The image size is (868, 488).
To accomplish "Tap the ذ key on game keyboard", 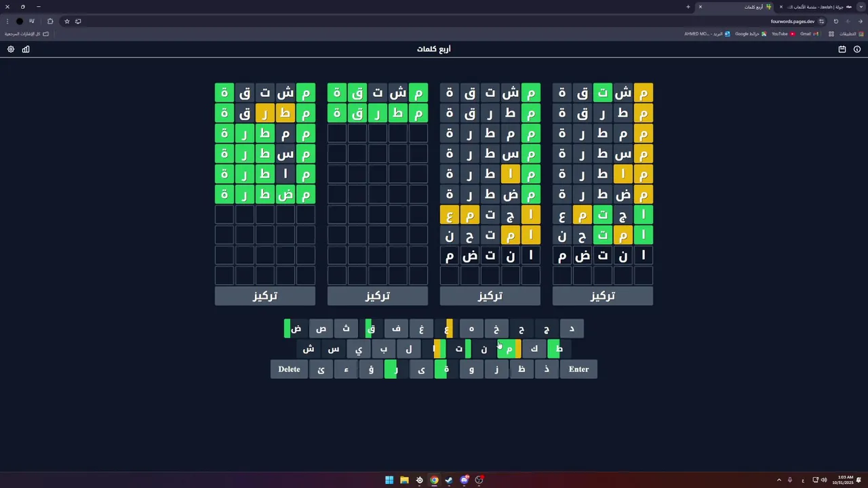I will coord(547,369).
